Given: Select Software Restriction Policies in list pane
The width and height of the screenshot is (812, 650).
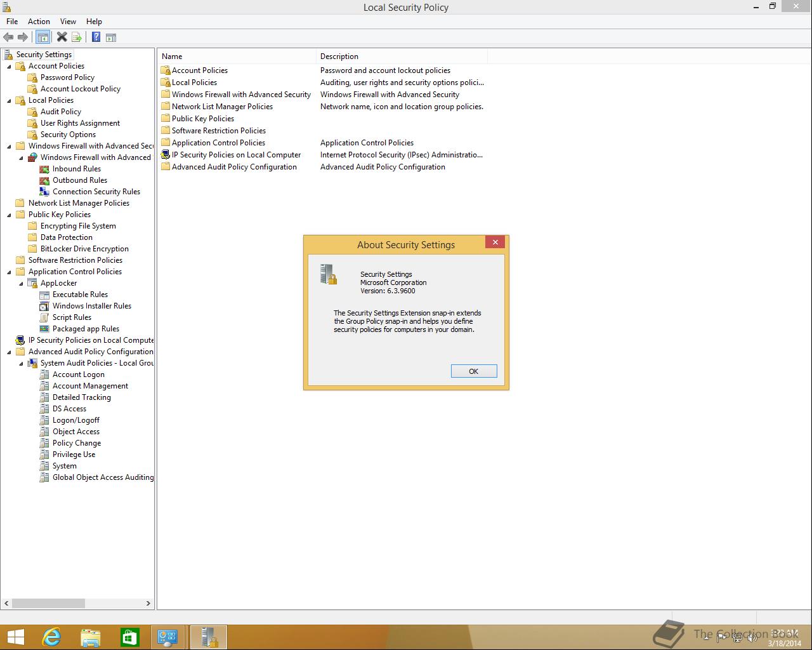Looking at the screenshot, I should tap(219, 131).
